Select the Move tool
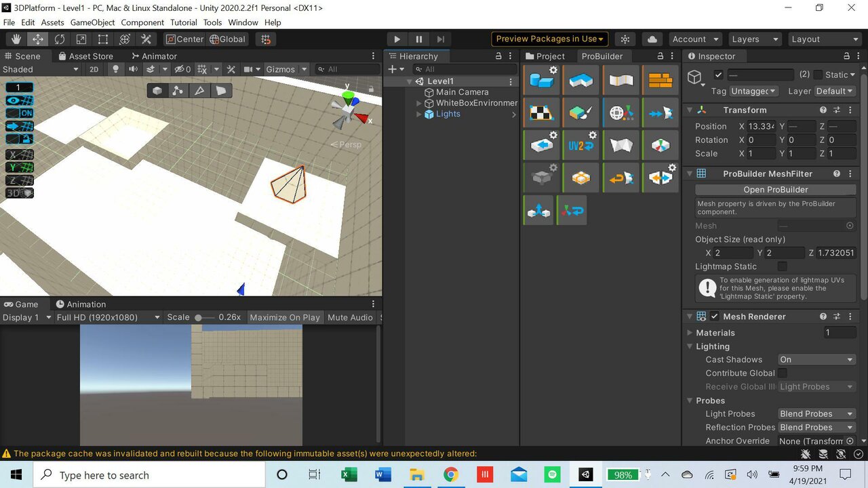This screenshot has width=868, height=488. tap(38, 39)
